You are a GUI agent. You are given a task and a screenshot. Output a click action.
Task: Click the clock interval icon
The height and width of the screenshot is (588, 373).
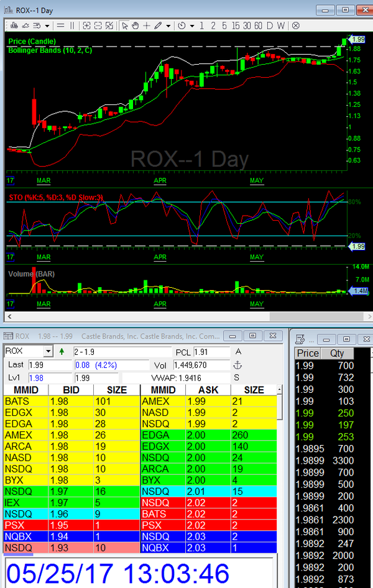pos(182,25)
